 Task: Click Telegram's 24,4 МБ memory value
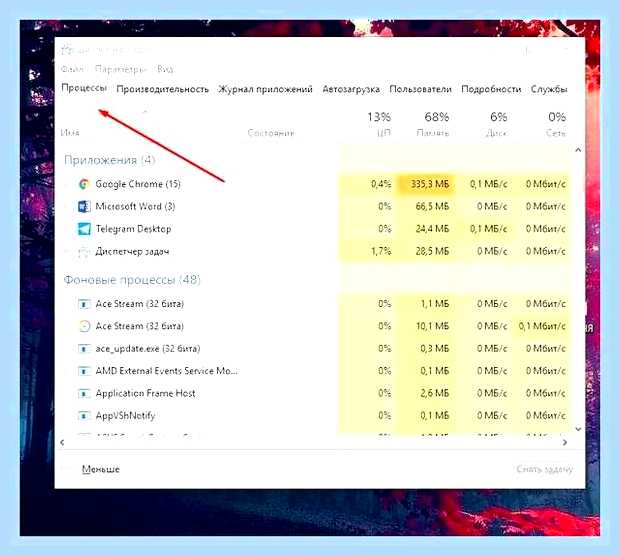click(432, 229)
